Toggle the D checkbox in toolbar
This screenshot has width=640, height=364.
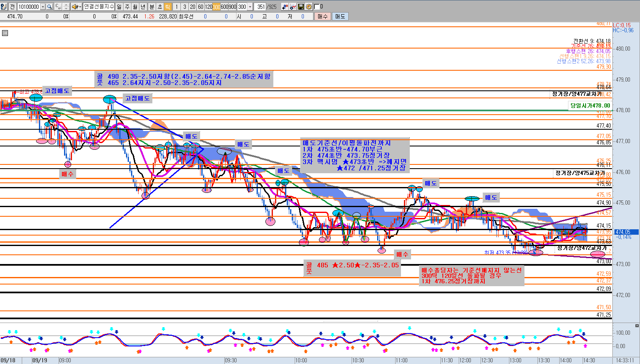[x=317, y=7]
